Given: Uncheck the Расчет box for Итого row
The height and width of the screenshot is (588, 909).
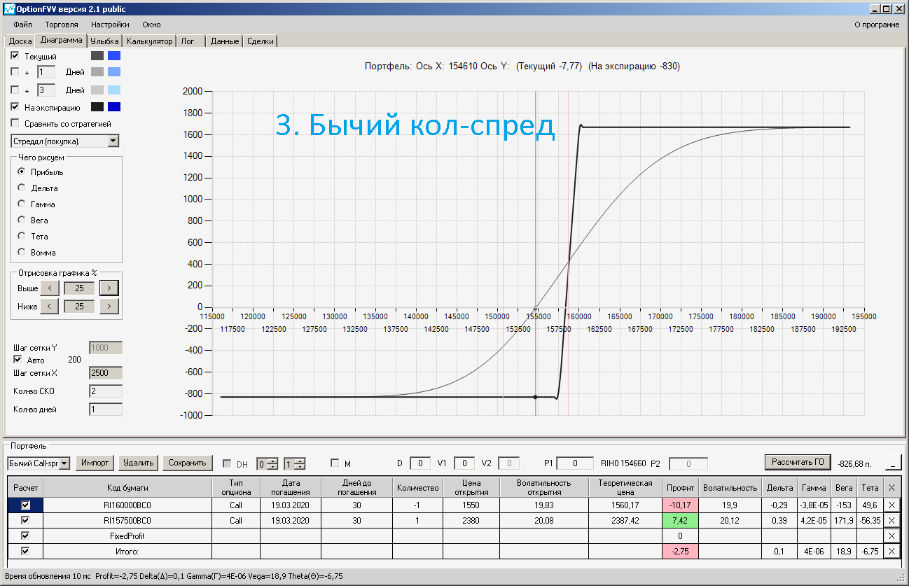Looking at the screenshot, I should point(26,551).
